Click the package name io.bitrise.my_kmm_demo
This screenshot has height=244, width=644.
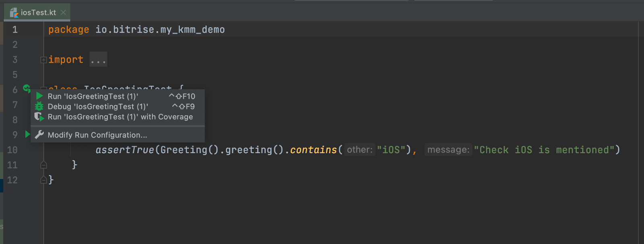pyautogui.click(x=160, y=30)
